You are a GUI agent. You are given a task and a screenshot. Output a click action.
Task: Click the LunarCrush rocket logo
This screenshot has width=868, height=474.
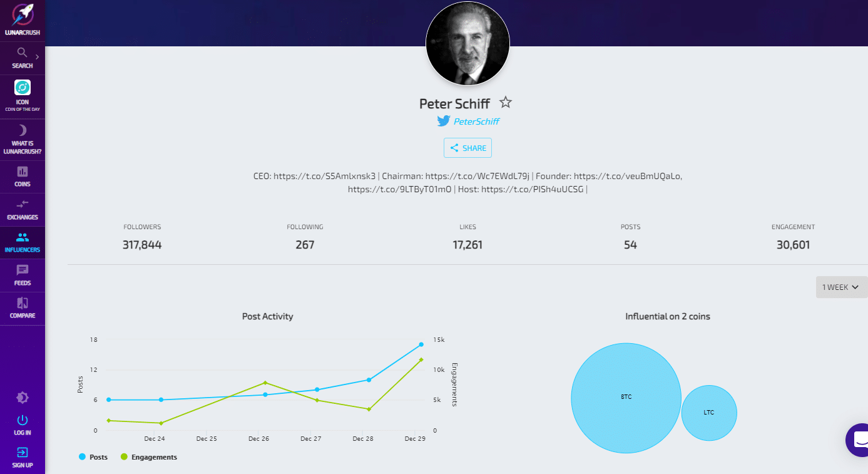tap(23, 16)
